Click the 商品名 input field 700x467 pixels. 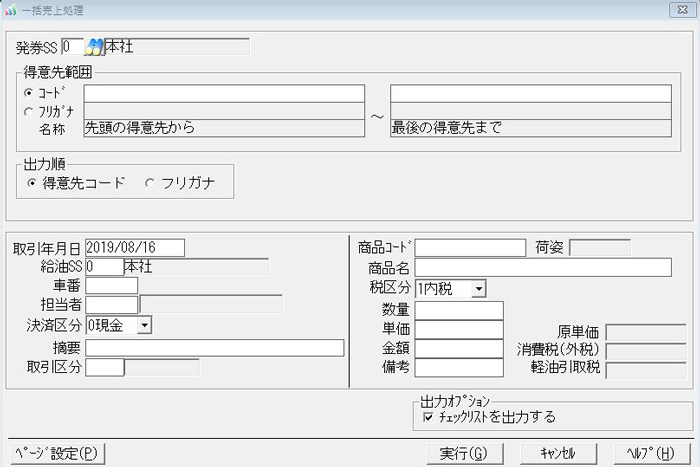(x=543, y=267)
